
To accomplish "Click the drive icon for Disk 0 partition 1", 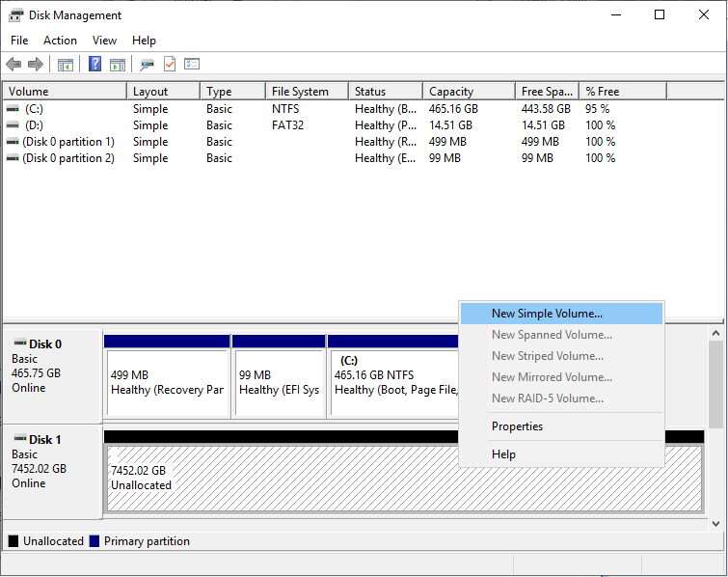I will 13,142.
